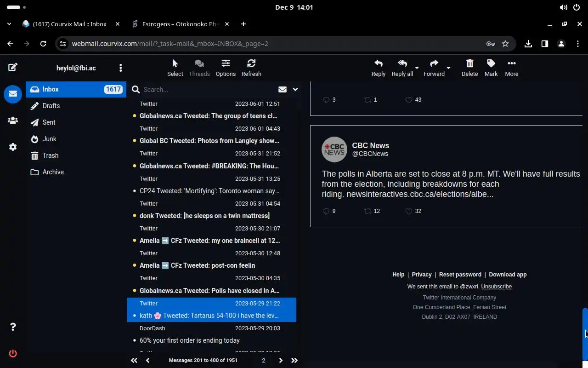Open the More actions menu
This screenshot has height=368, width=588.
coord(512,68)
